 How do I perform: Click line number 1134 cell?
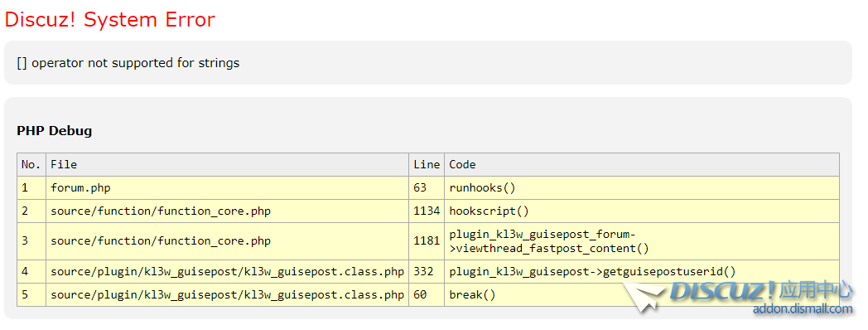coord(427,211)
